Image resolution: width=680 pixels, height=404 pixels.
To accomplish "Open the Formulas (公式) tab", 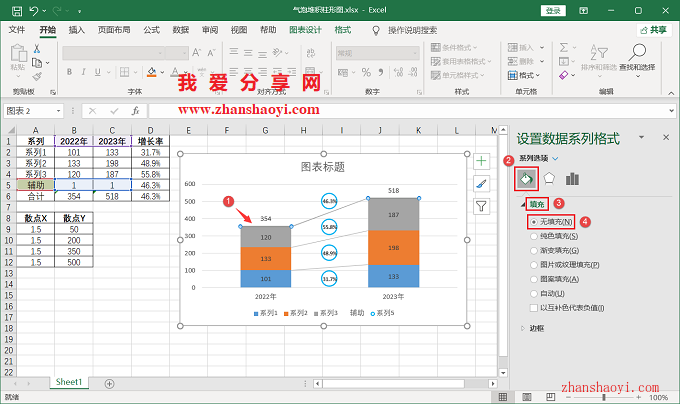I will (152, 30).
